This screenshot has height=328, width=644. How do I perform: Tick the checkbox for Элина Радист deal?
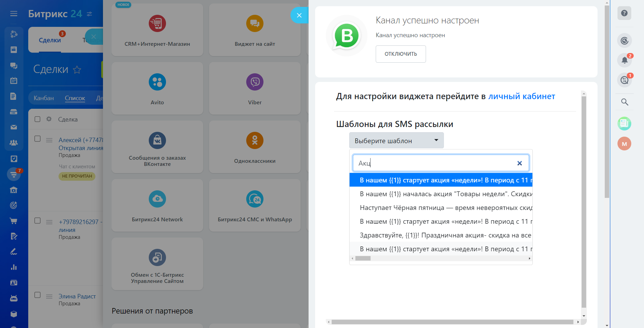[38, 295]
